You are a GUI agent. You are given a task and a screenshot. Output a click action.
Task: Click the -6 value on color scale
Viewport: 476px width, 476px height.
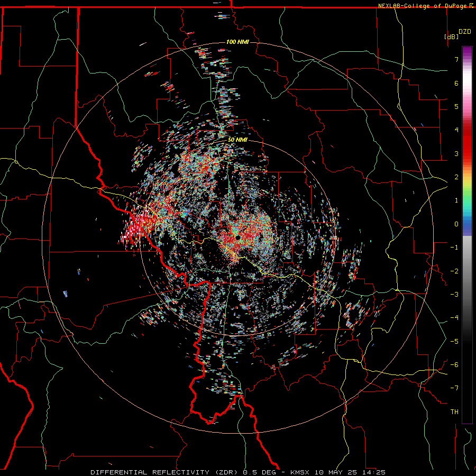pyautogui.click(x=454, y=365)
